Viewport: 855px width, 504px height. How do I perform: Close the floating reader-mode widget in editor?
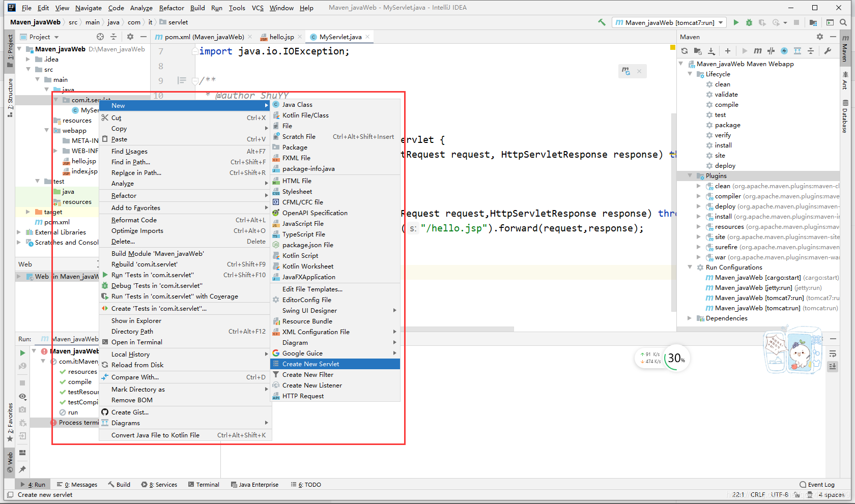pos(639,71)
